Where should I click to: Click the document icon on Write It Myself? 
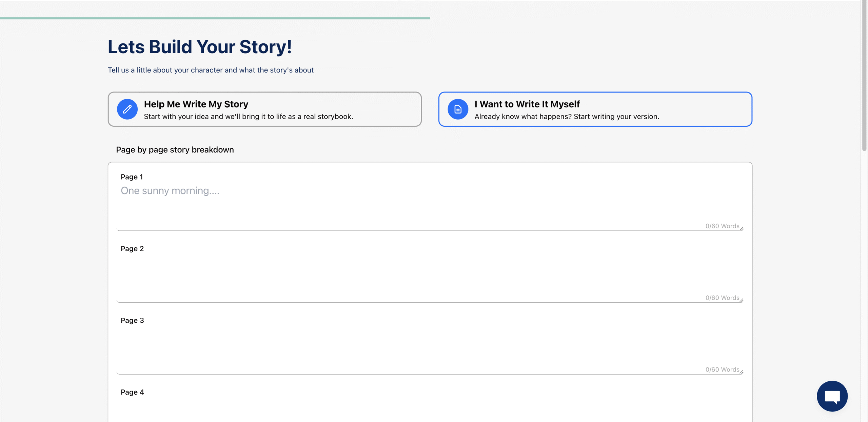pos(458,109)
